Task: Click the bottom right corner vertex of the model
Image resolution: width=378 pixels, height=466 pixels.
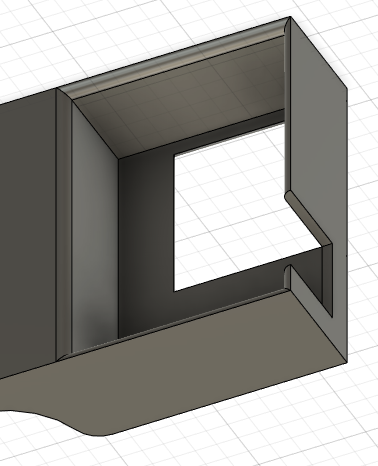Action: (x=347, y=363)
